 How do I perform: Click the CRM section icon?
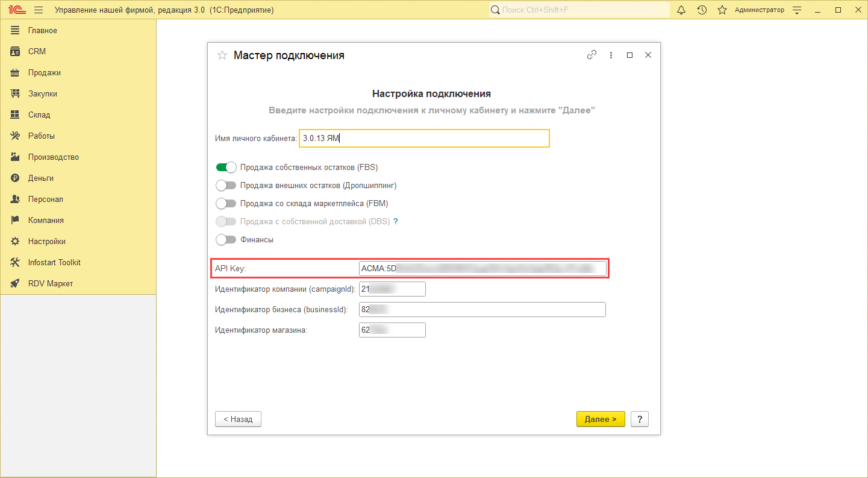tap(15, 51)
